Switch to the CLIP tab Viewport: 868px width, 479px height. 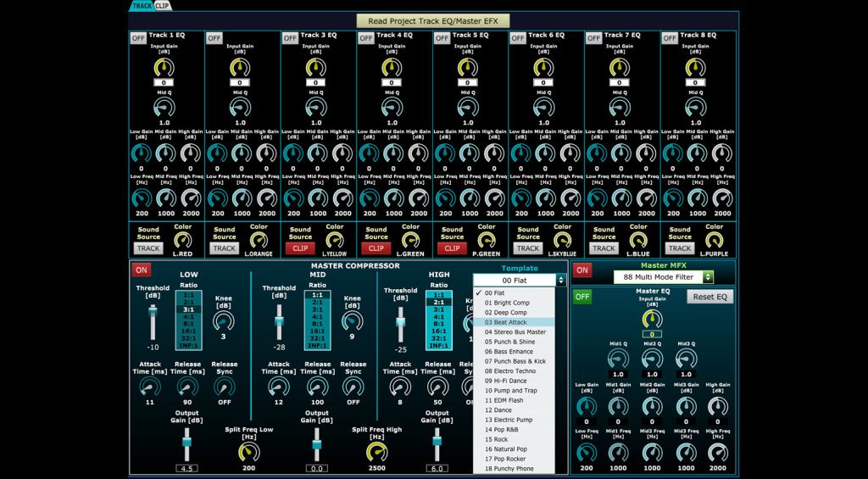coord(161,6)
